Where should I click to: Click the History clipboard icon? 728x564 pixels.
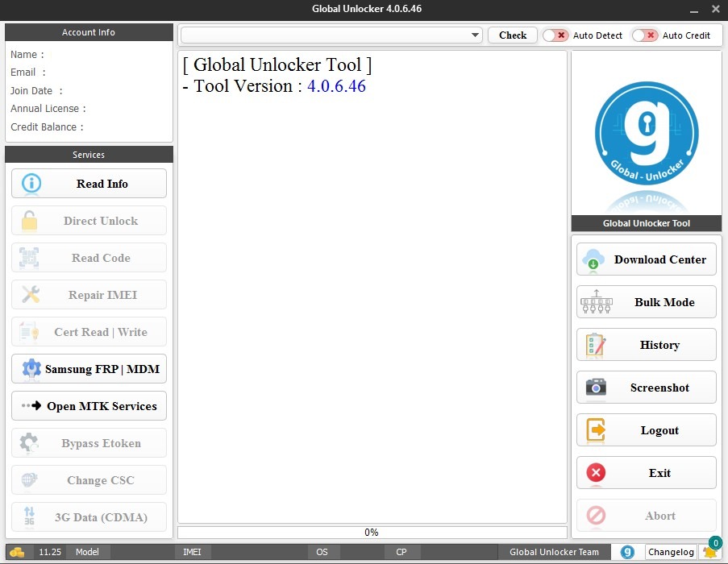click(x=596, y=345)
